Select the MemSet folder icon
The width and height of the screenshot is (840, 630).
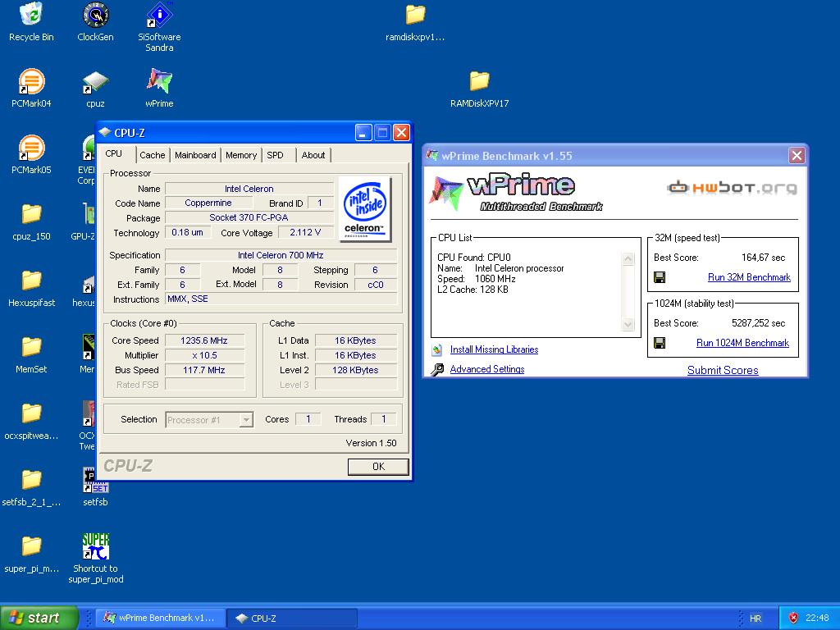click(x=31, y=354)
